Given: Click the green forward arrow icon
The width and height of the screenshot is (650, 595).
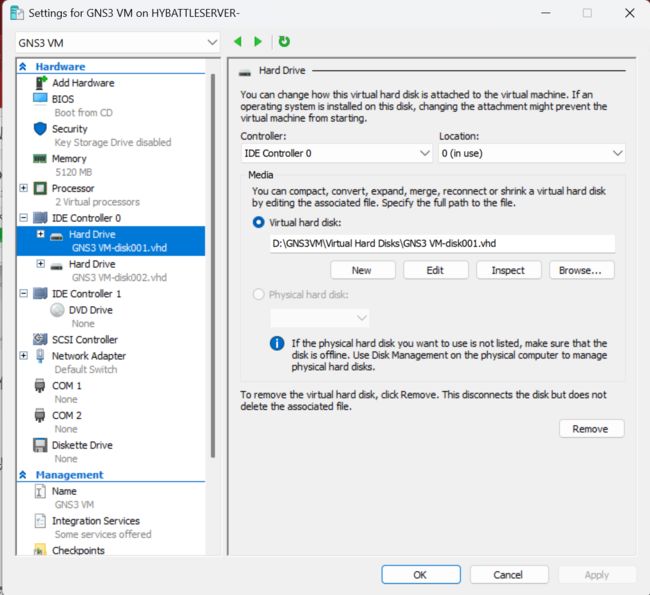Looking at the screenshot, I should click(x=258, y=41).
